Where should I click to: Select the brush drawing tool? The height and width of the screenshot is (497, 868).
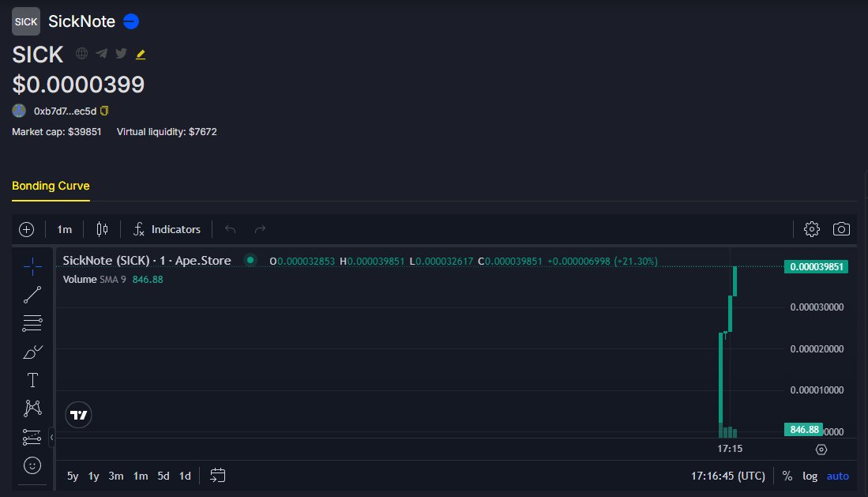32,352
